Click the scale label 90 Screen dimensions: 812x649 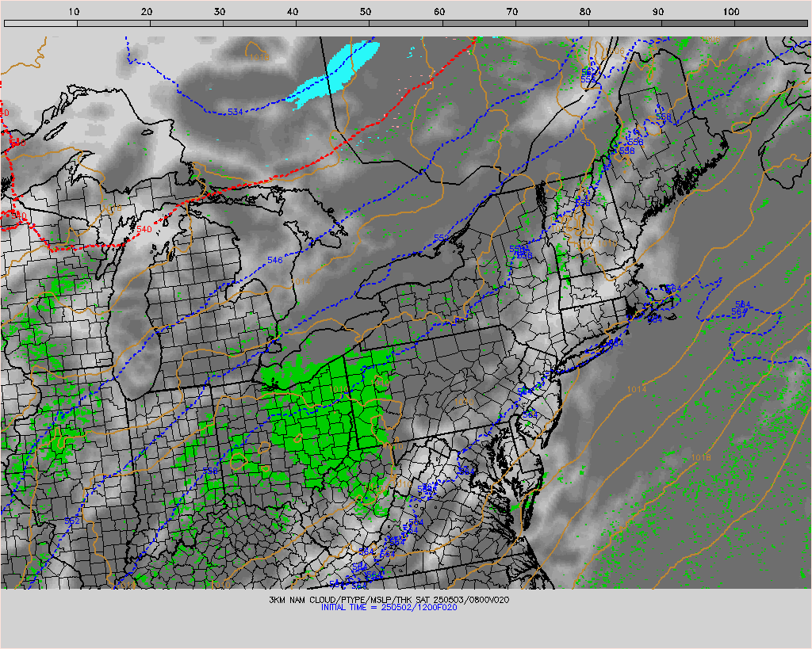click(x=658, y=11)
